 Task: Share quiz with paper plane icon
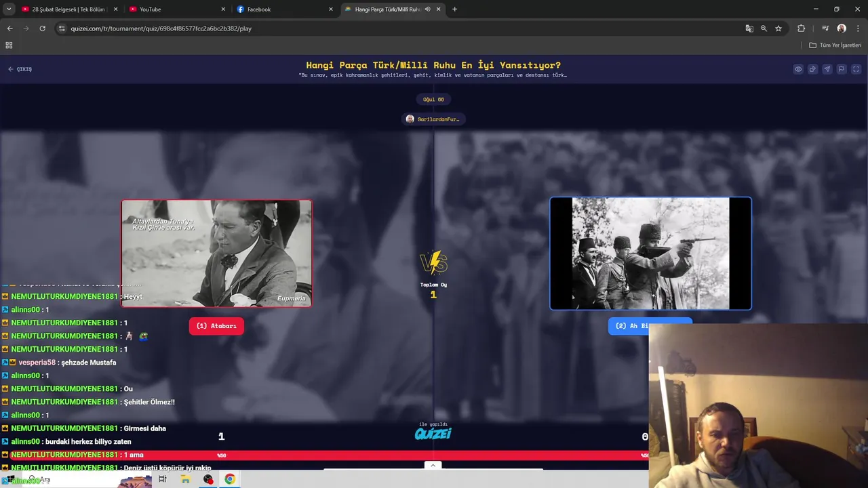(x=827, y=69)
